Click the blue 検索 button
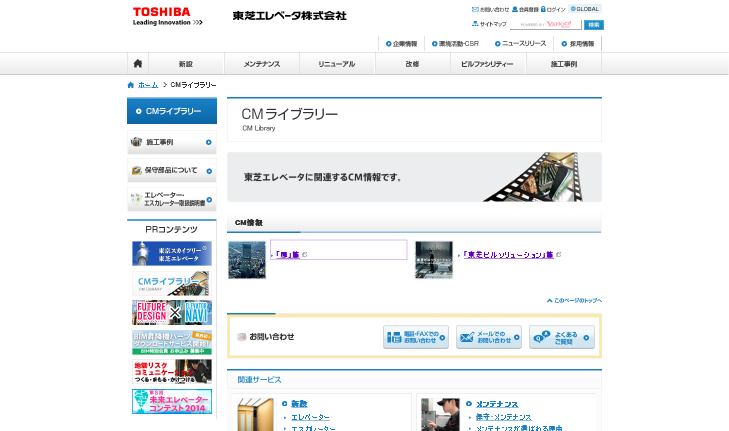The width and height of the screenshot is (729, 431). [594, 25]
